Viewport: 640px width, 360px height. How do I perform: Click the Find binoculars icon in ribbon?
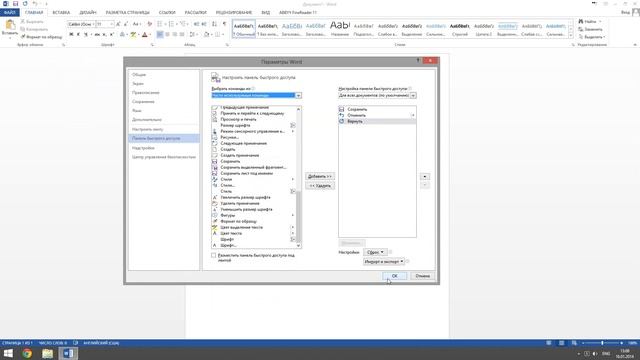point(581,21)
